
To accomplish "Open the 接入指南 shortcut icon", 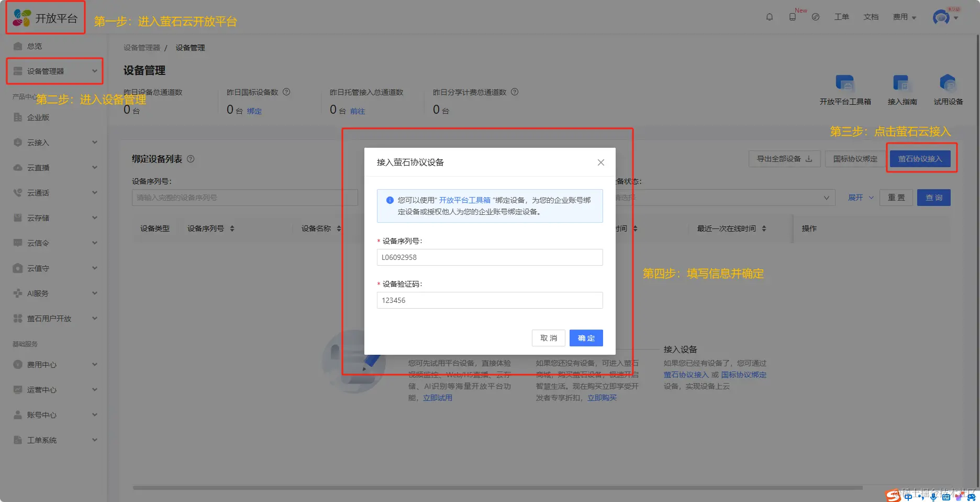I will [x=902, y=83].
